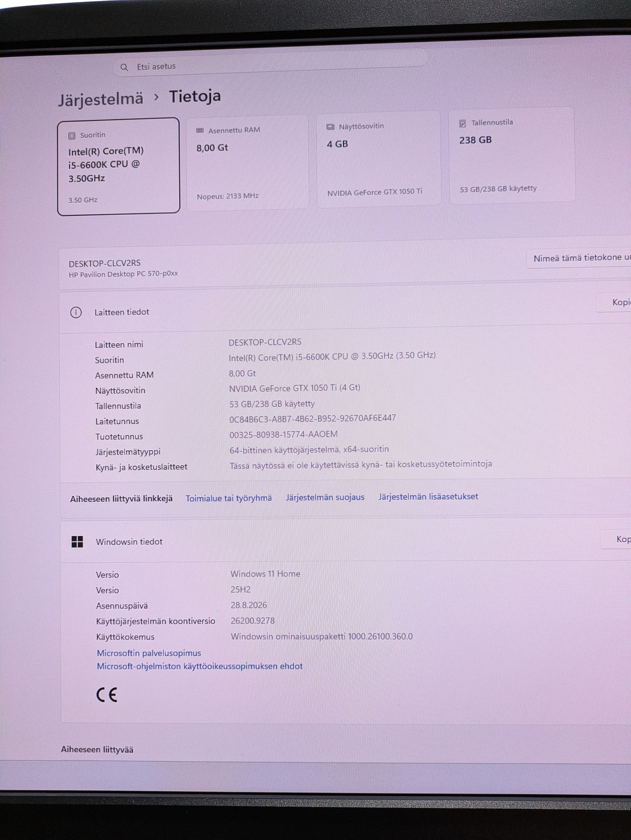The height and width of the screenshot is (840, 631).
Task: Click the memory icon beside Asennettu RAM card title
Action: [200, 131]
